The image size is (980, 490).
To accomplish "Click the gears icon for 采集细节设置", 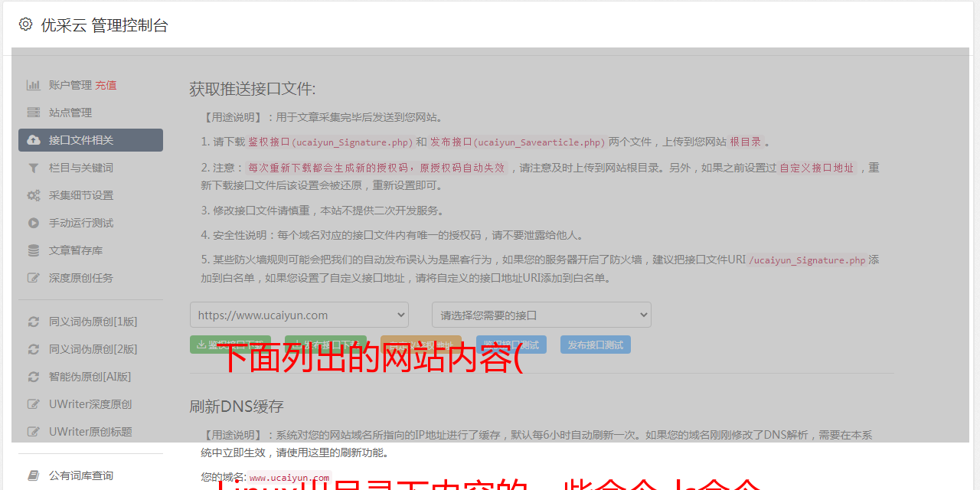I will 34,195.
